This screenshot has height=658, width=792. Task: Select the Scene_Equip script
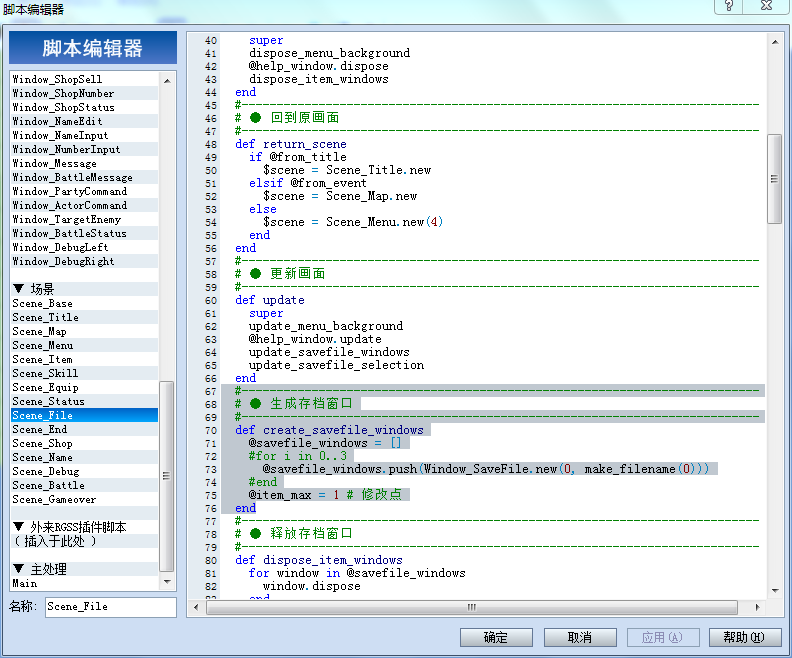coord(84,388)
